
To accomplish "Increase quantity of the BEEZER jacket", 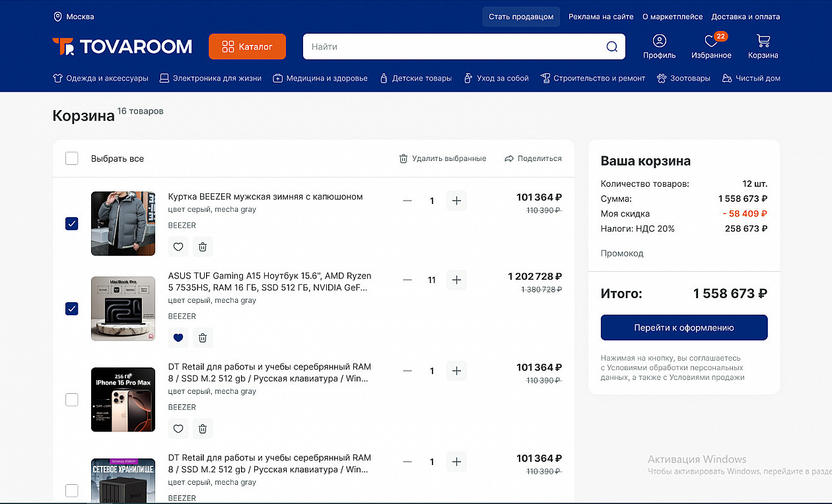I will pyautogui.click(x=456, y=201).
